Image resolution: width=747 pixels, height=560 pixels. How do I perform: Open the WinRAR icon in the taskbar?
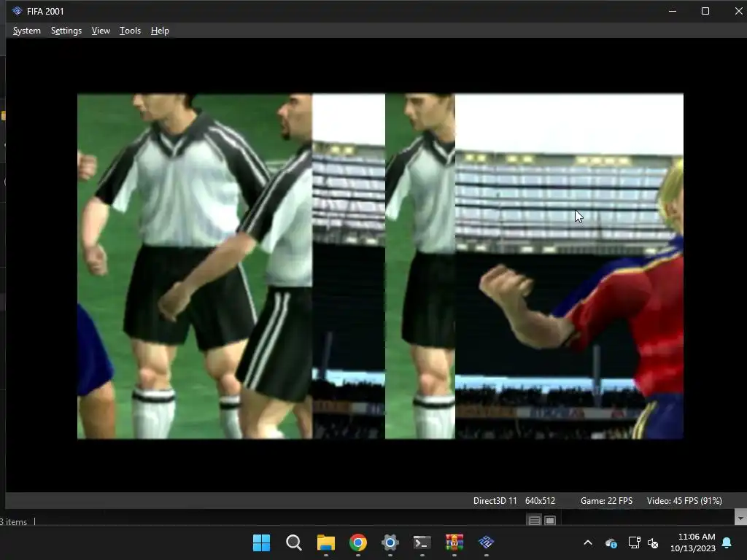click(x=454, y=542)
